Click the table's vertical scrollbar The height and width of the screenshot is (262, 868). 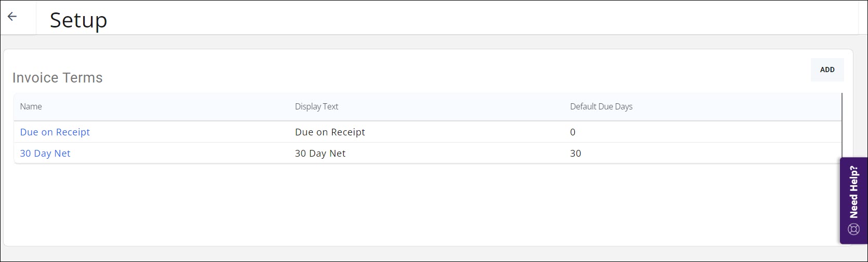coord(841,125)
